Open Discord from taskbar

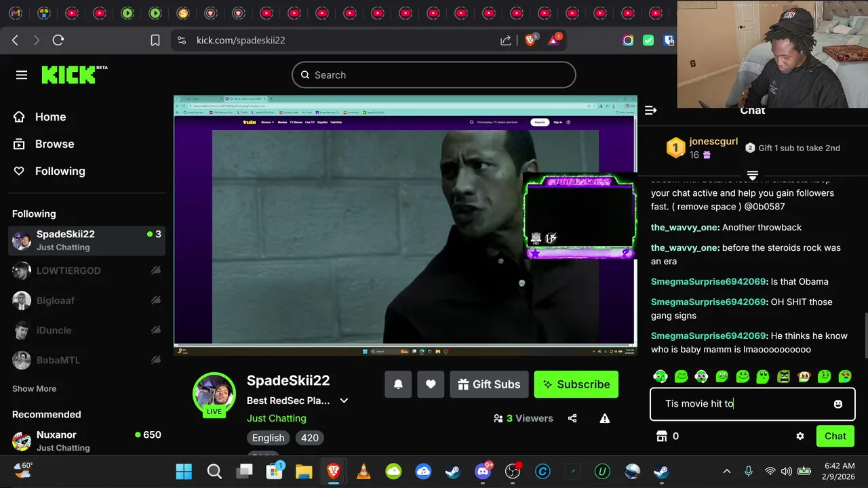click(x=483, y=471)
